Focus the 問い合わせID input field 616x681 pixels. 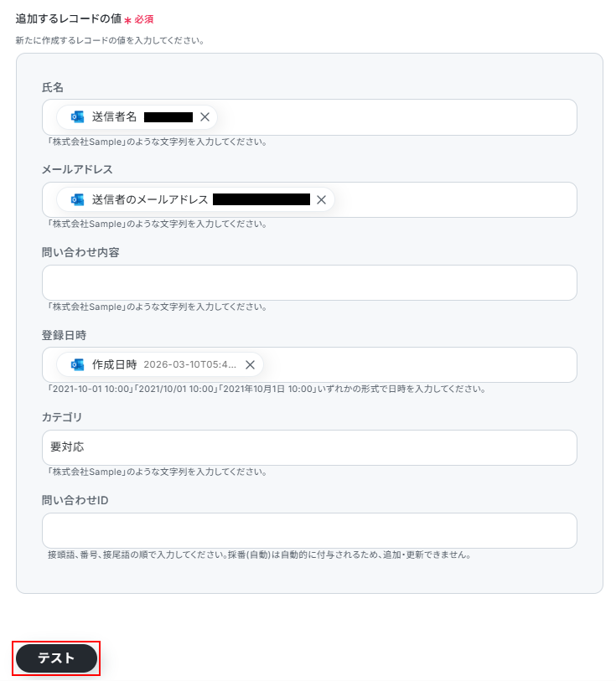click(x=309, y=531)
